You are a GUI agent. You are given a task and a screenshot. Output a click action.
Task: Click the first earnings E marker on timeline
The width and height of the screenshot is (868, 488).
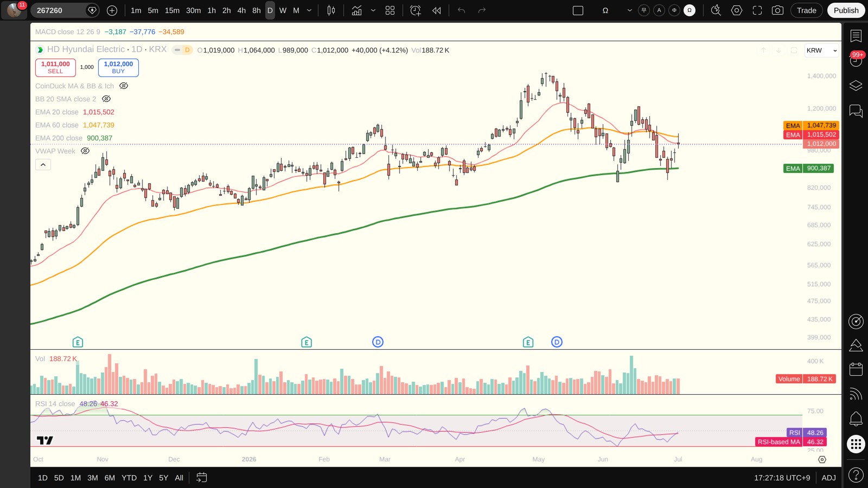pyautogui.click(x=78, y=342)
